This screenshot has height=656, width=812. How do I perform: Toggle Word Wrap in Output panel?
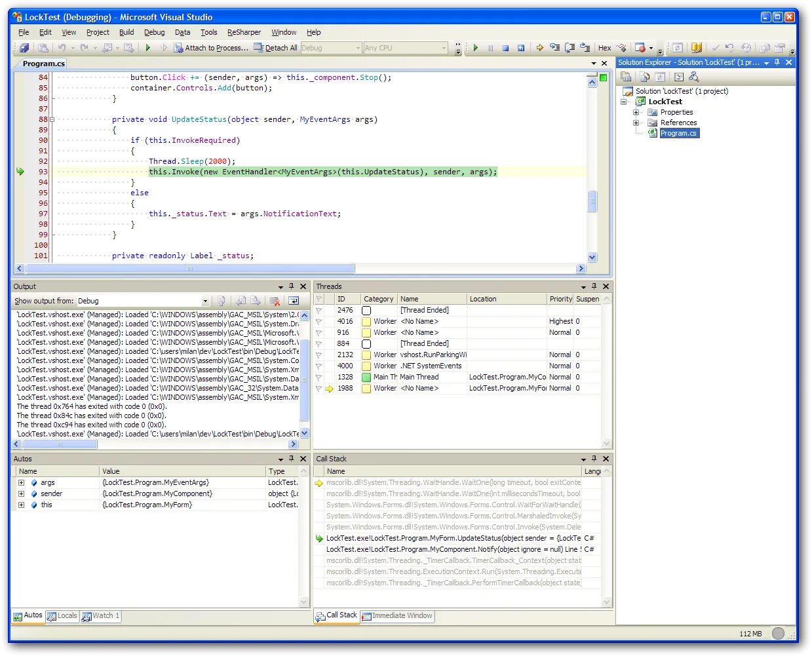coord(294,301)
